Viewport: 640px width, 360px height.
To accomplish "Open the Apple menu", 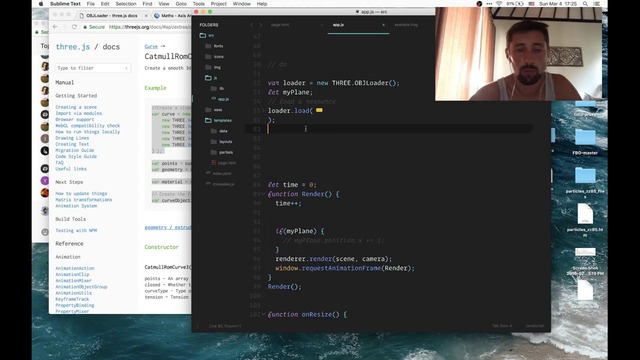I will coord(41,4).
